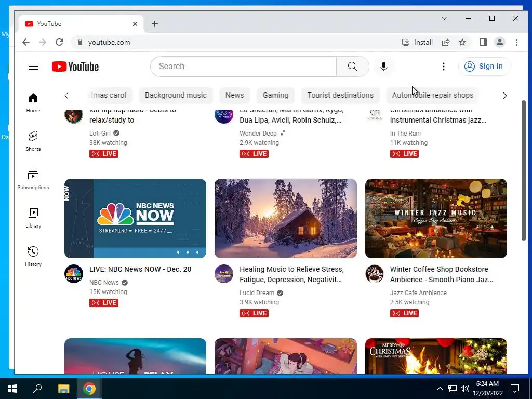This screenshot has width=532, height=399.
Task: View site information lock icon
Action: [80, 42]
